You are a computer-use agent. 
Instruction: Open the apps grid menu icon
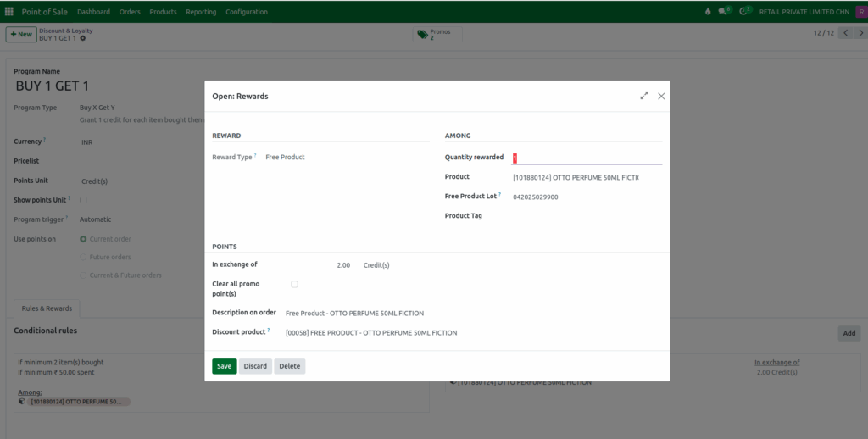pos(9,12)
